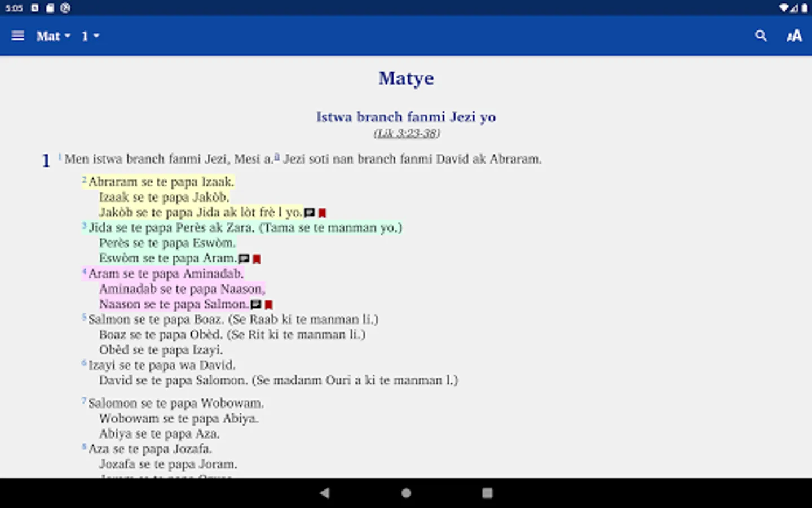
Task: Select verse 6 Izayi se te papa wa David
Action: pyautogui.click(x=162, y=365)
